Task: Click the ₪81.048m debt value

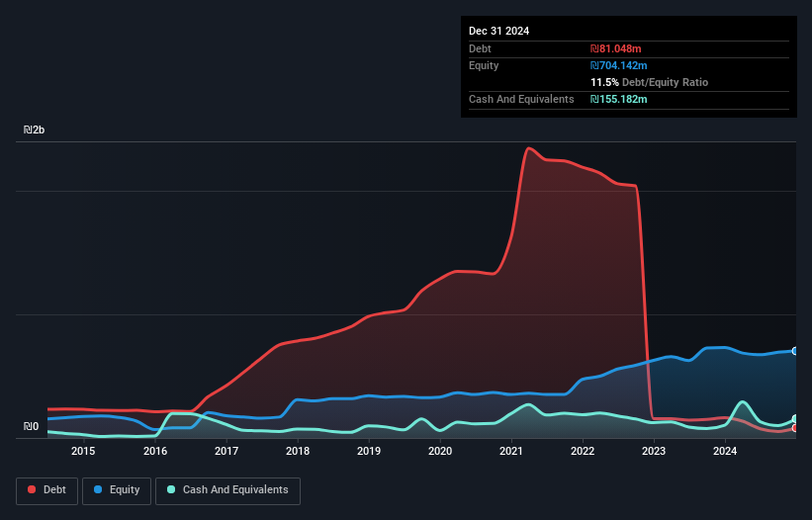Action: 616,48
